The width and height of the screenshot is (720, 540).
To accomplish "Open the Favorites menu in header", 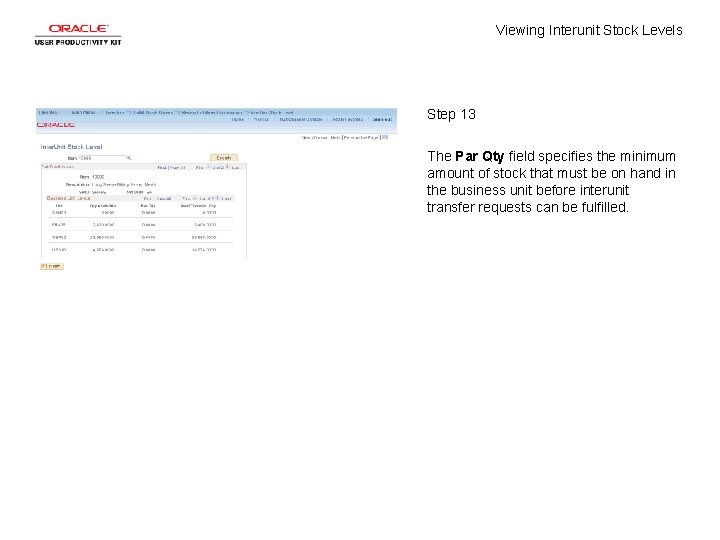I will [48, 112].
